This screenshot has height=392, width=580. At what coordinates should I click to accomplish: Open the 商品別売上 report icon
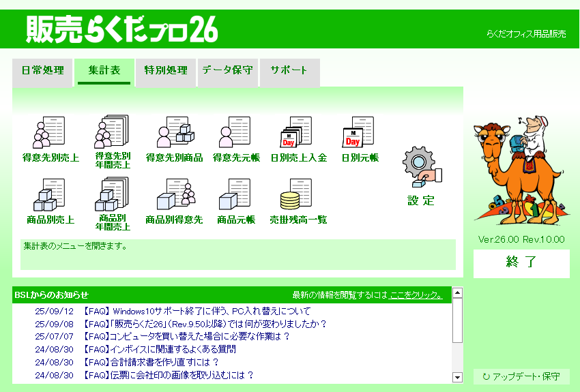click(50, 196)
